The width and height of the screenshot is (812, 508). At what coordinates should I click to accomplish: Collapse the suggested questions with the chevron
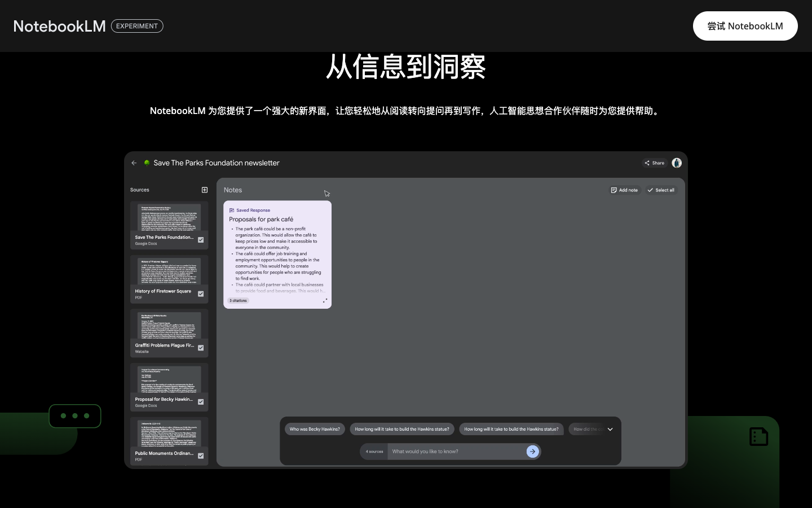pyautogui.click(x=610, y=429)
